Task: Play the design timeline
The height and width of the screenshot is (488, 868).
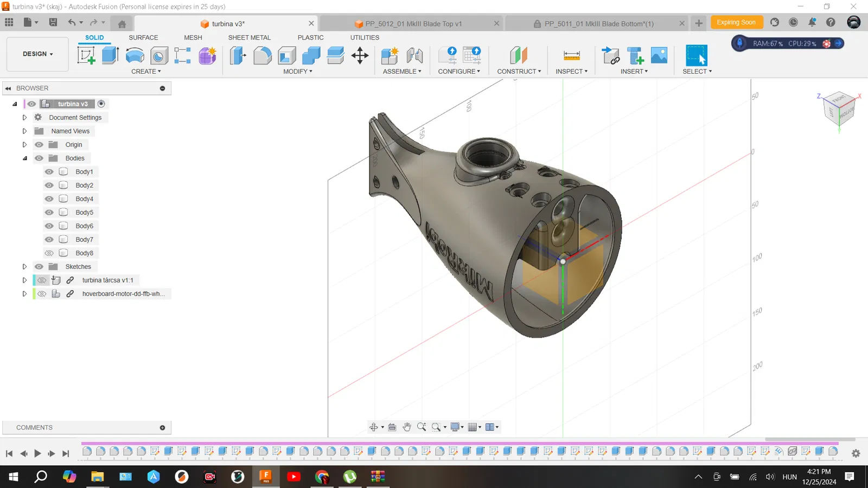Action: (37, 453)
